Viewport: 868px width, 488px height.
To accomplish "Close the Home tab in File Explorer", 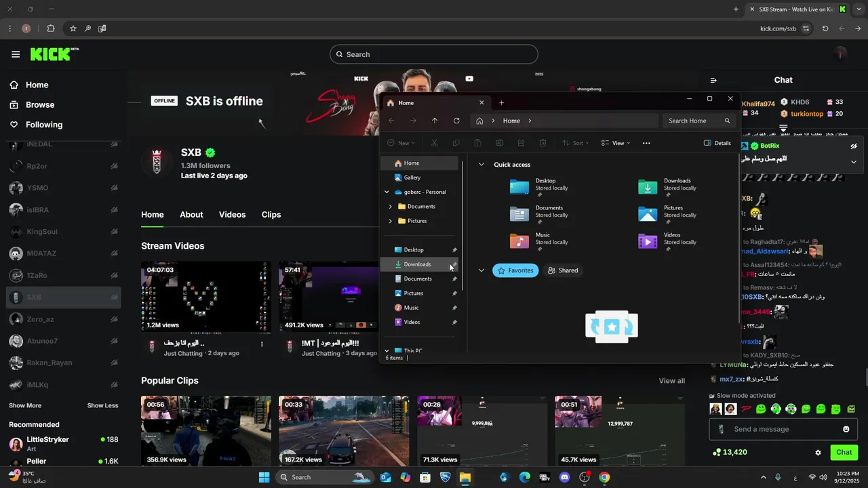I will click(x=481, y=103).
